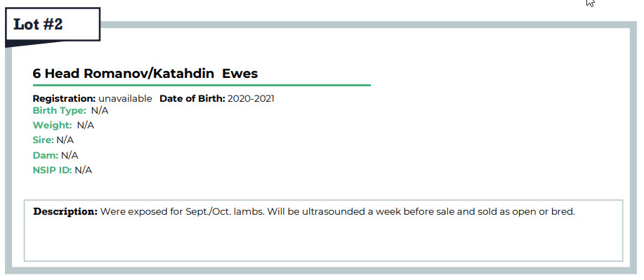Click the Dam label
Screen dimensions: 644x280
[x=46, y=155]
